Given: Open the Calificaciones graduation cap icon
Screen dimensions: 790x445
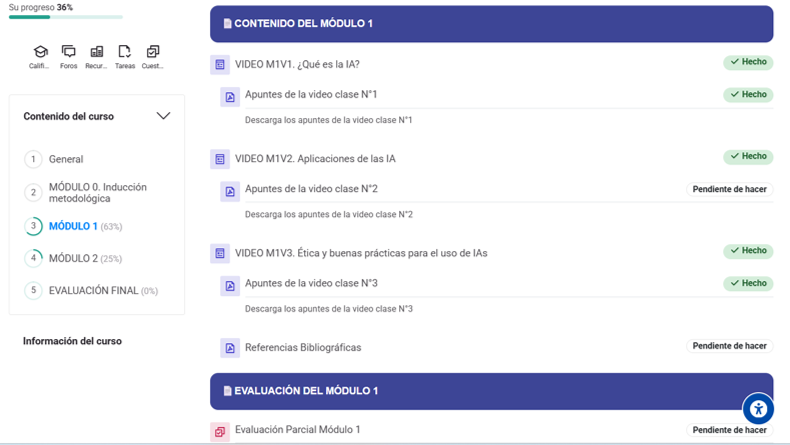Looking at the screenshot, I should coord(40,53).
